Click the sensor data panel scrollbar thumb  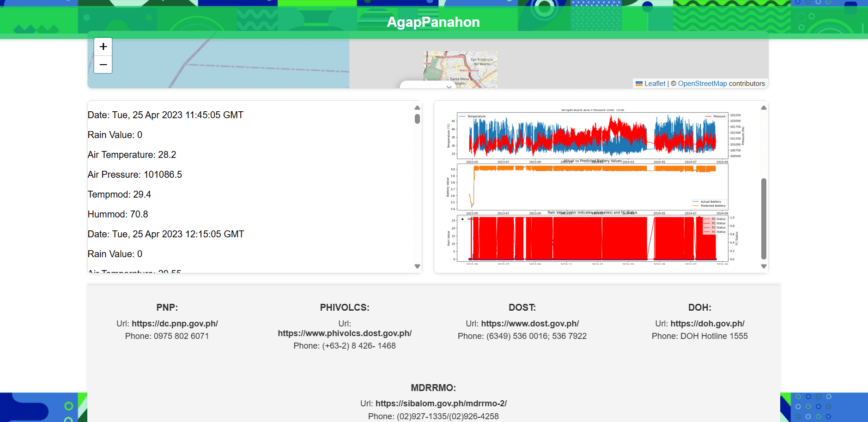tap(417, 119)
